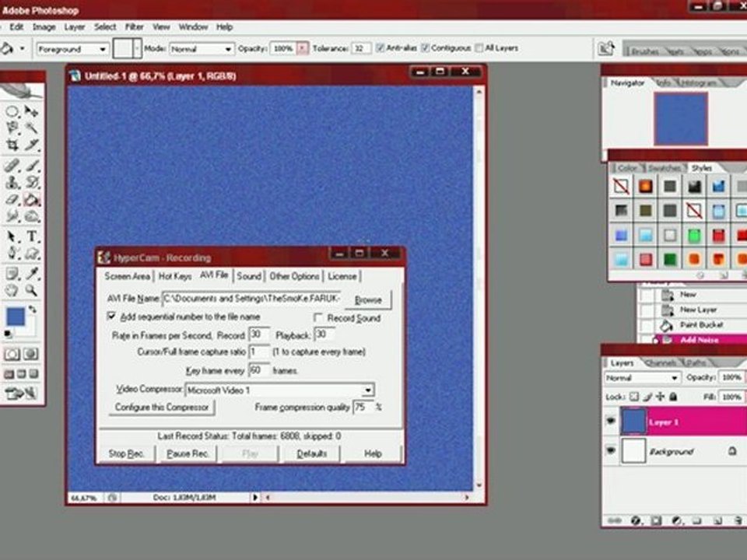Switch to HyperCam Hot Keys tab
Image resolution: width=747 pixels, height=560 pixels.
175,276
